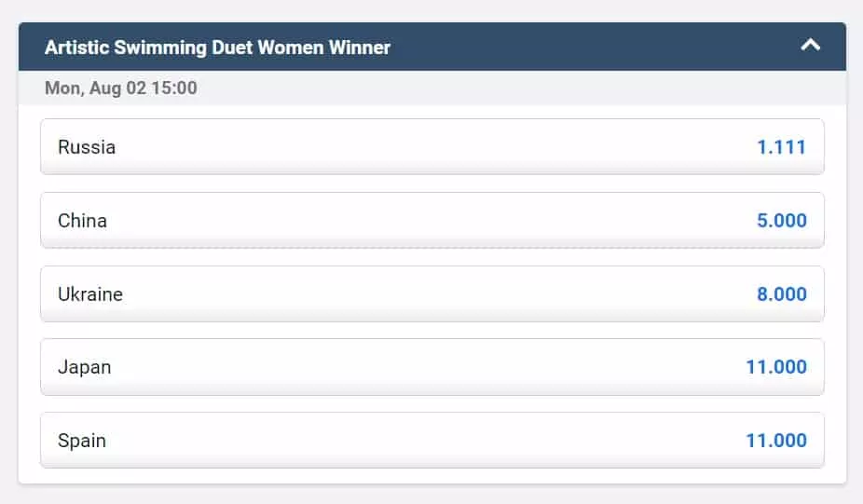The height and width of the screenshot is (504, 863).
Task: Select the Russia country label
Action: pos(87,147)
